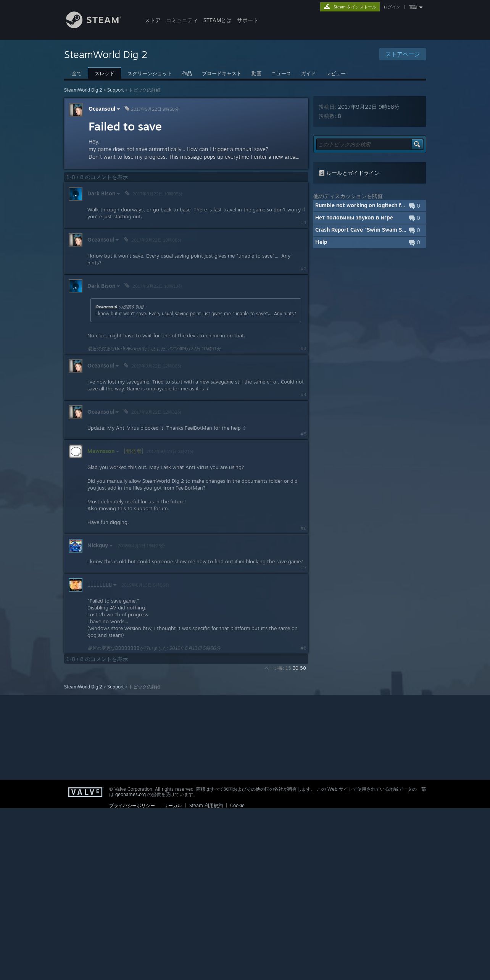This screenshot has height=980, width=490.
Task: Open the avatar of comment #8 author
Action: coord(76,585)
